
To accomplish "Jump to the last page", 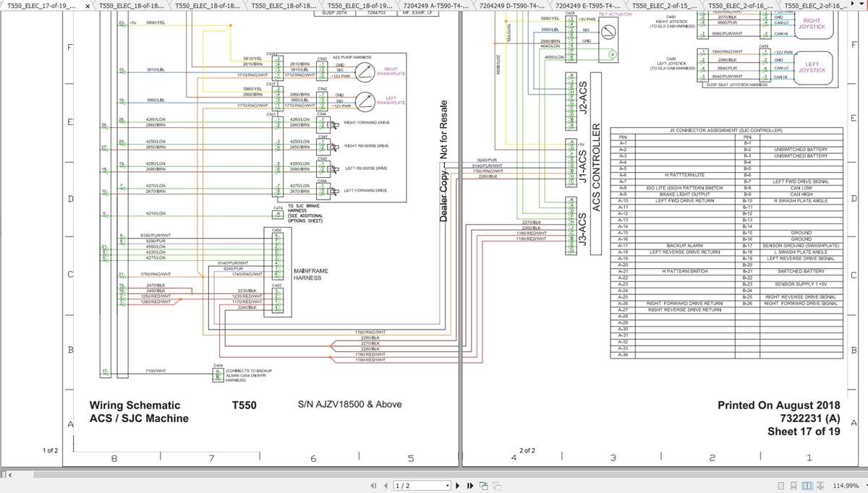I will [x=470, y=485].
